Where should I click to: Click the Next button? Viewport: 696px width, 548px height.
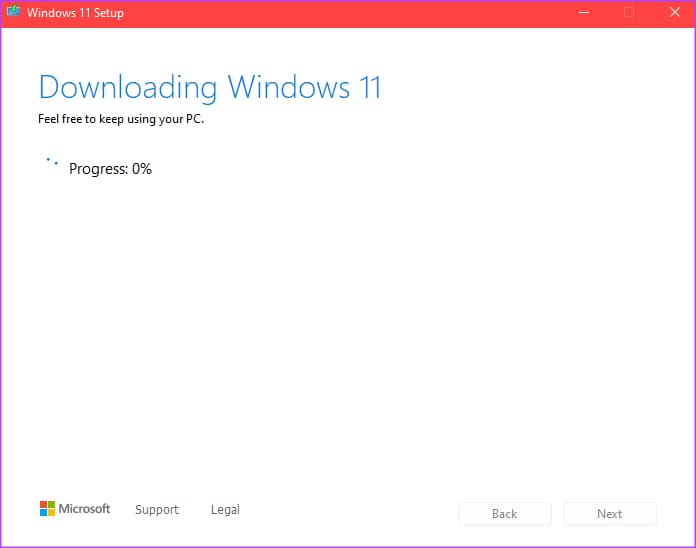[x=610, y=513]
